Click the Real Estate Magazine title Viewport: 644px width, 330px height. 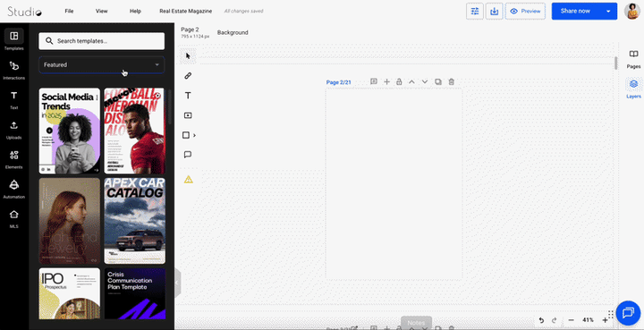(186, 11)
